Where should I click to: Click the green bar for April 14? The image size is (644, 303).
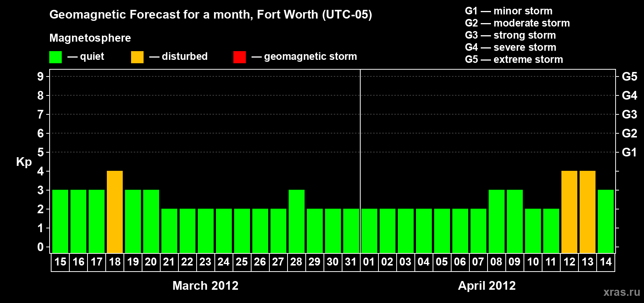tap(606, 221)
